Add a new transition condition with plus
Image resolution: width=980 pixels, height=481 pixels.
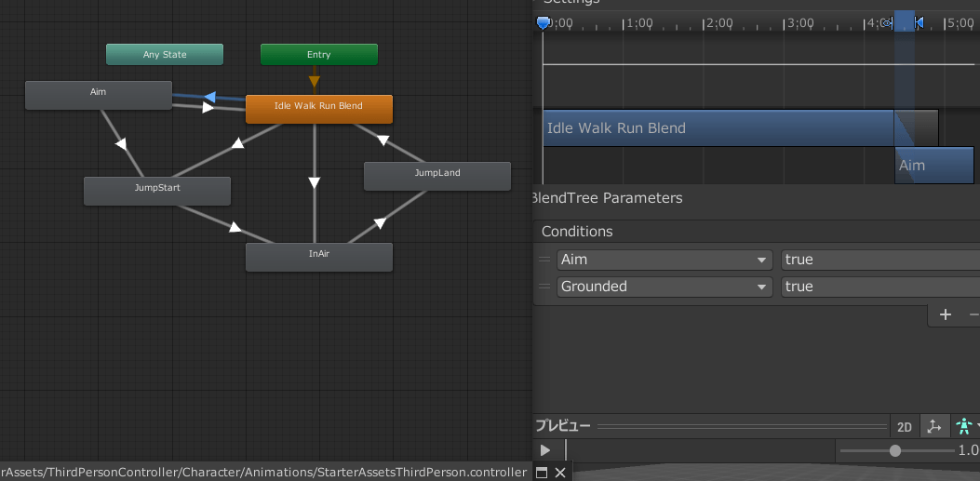click(x=946, y=314)
